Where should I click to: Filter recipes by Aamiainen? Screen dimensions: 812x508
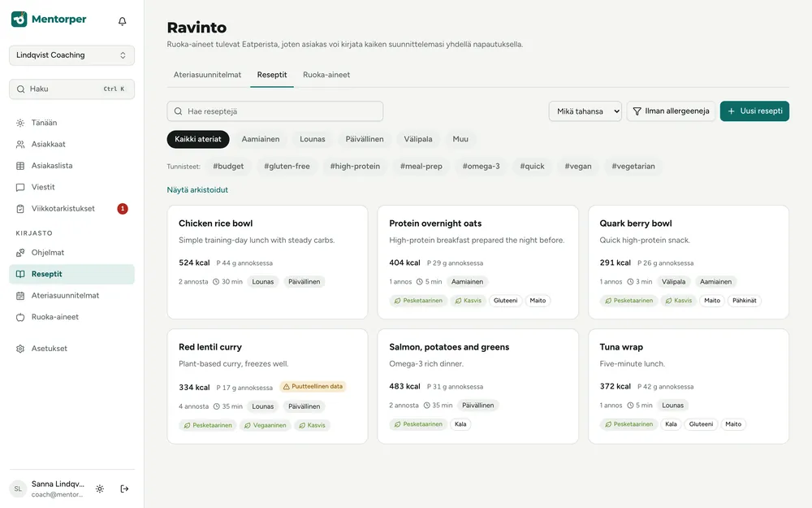[261, 139]
